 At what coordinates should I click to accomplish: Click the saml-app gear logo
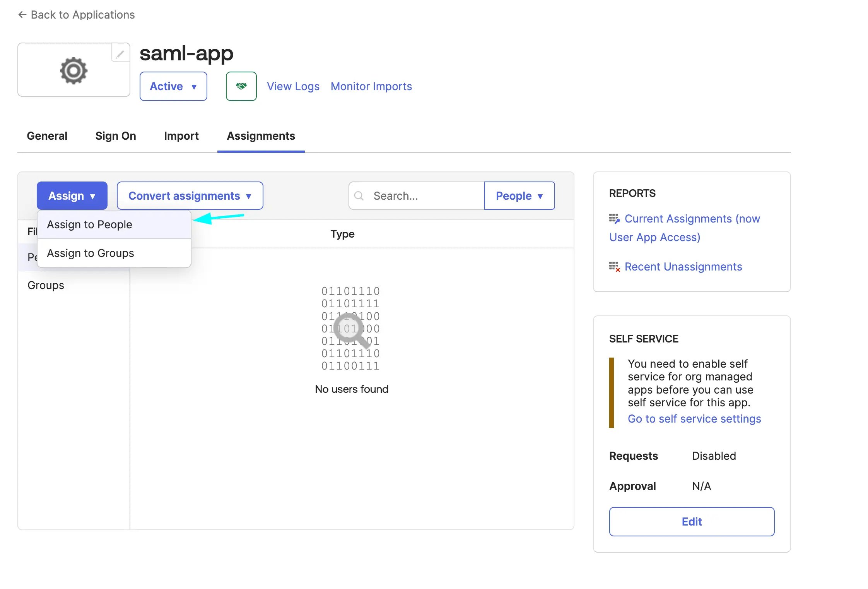pos(73,70)
